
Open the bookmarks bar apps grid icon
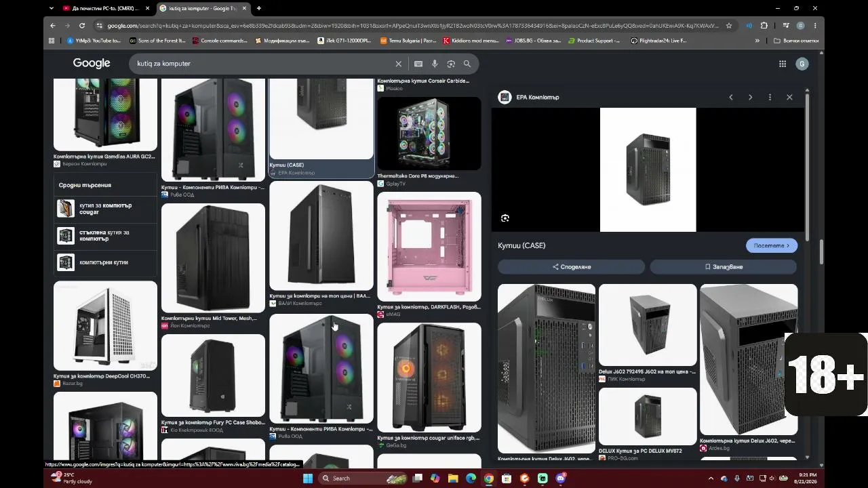52,41
